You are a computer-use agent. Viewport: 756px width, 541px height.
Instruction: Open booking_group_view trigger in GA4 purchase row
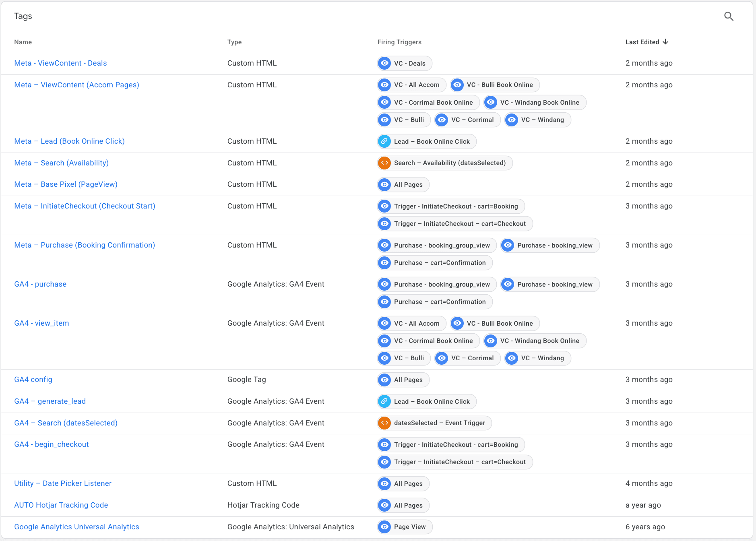coord(437,284)
